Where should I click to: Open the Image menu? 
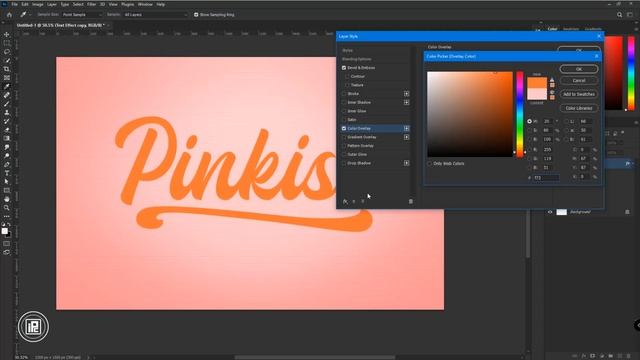[38, 4]
